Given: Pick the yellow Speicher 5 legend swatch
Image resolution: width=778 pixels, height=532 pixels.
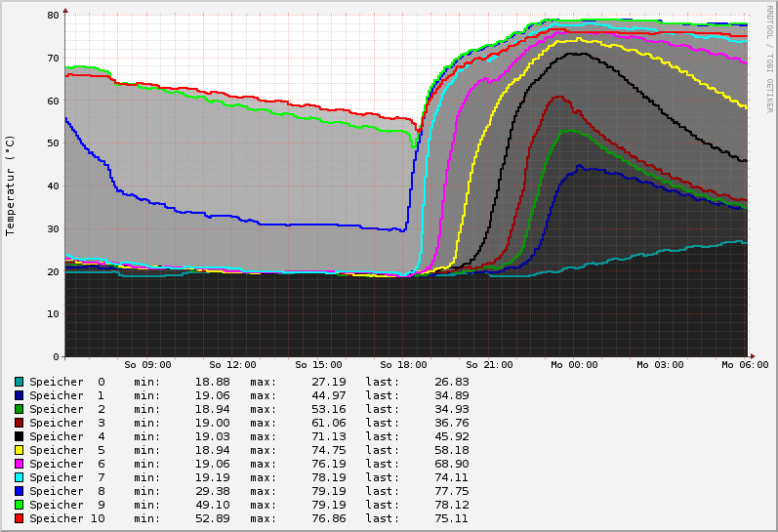Looking at the screenshot, I should 19,450.
